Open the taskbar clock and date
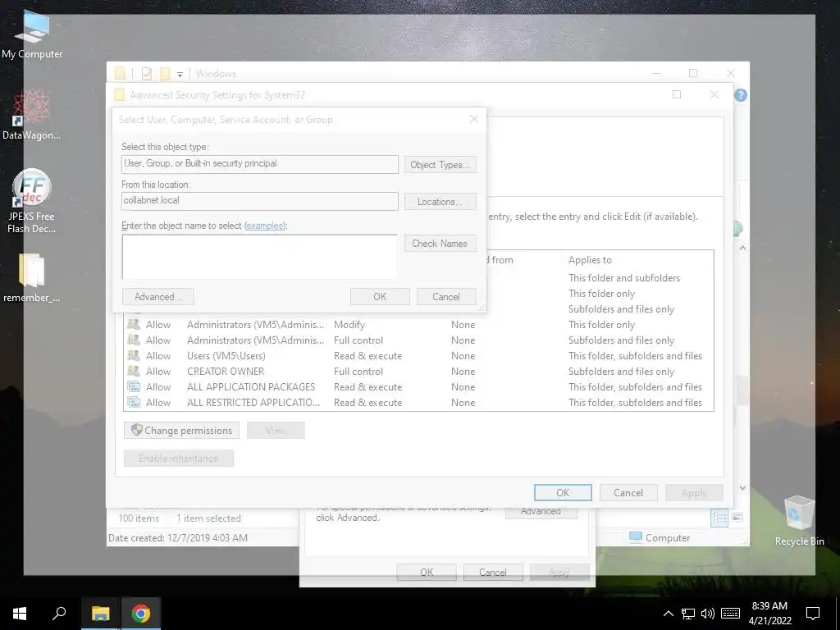Screen dimensions: 840x630 pos(769,614)
